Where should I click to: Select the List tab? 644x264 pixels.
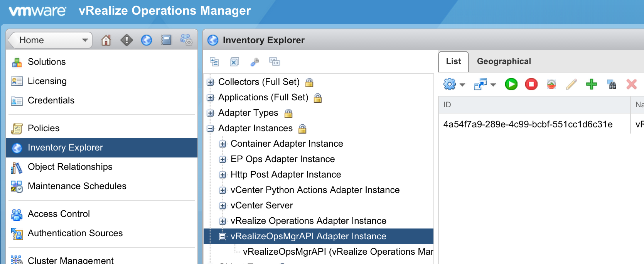453,61
